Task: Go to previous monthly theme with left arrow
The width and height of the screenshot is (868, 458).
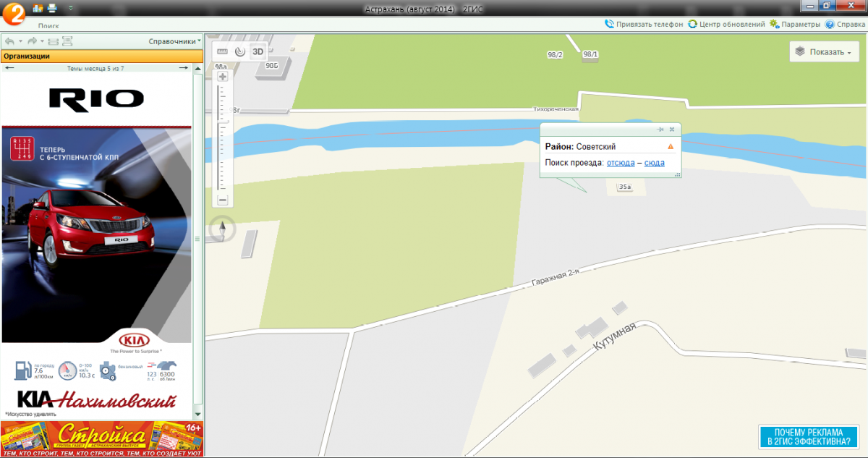Action: click(x=9, y=68)
